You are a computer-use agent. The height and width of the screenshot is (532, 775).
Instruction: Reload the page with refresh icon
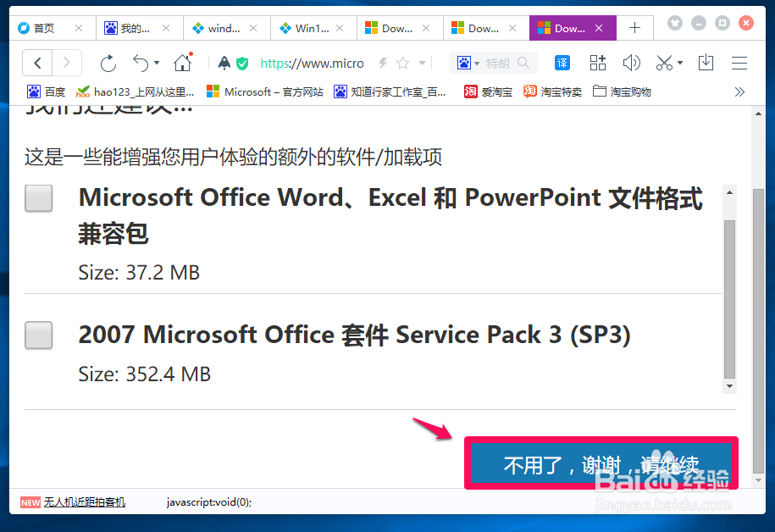click(x=108, y=64)
